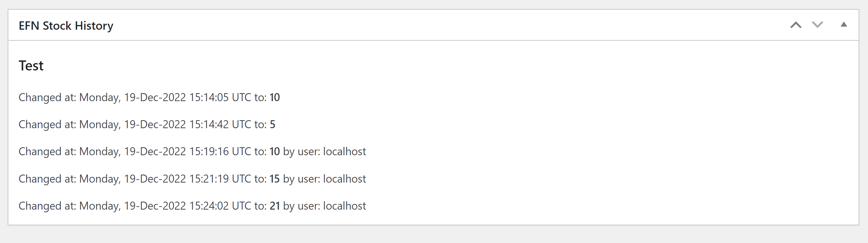Click the 15:21:19 timestamp
Screen dimensions: 868x243
[x=209, y=179]
